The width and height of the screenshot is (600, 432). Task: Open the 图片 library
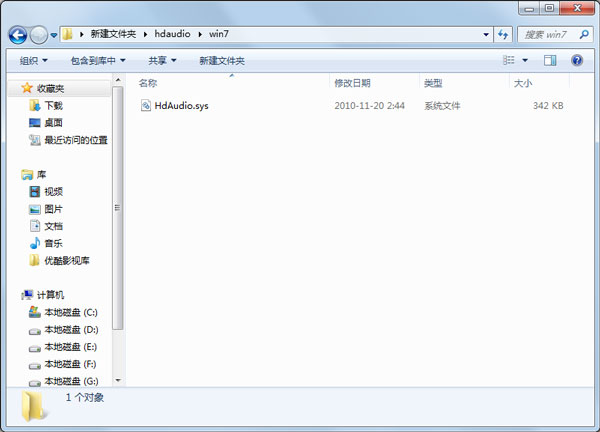pos(54,209)
